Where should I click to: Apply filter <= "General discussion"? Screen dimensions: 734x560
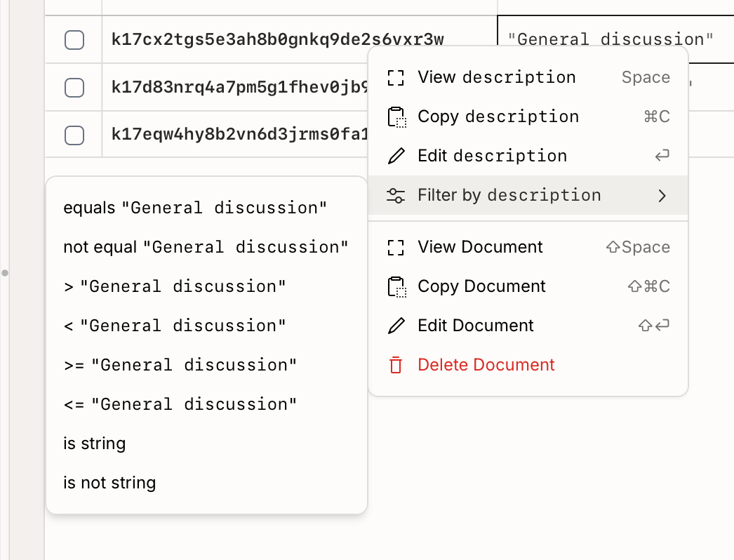206,404
